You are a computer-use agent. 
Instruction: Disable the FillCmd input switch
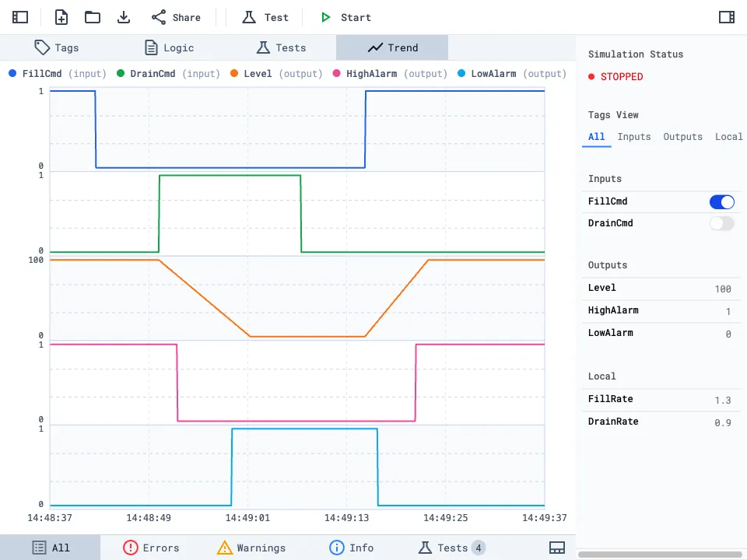click(721, 201)
